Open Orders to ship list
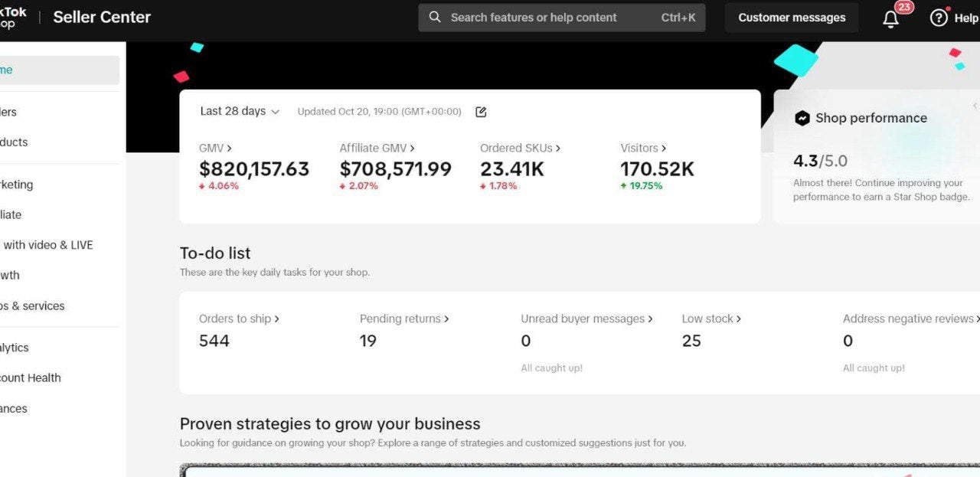Image resolution: width=980 pixels, height=477 pixels. (239, 319)
